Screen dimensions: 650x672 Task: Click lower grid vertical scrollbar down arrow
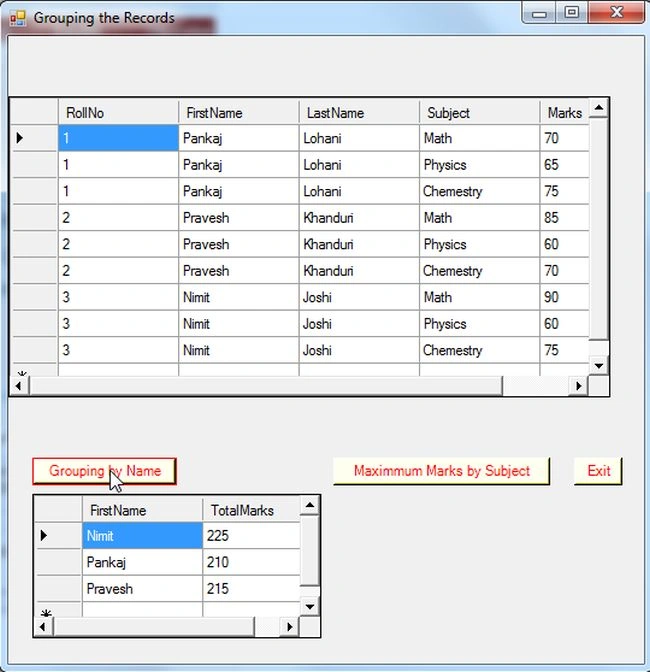310,606
